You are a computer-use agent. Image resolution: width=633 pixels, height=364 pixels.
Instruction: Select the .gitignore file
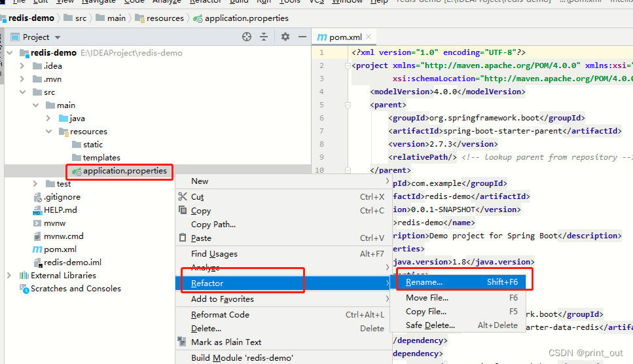[x=62, y=197]
